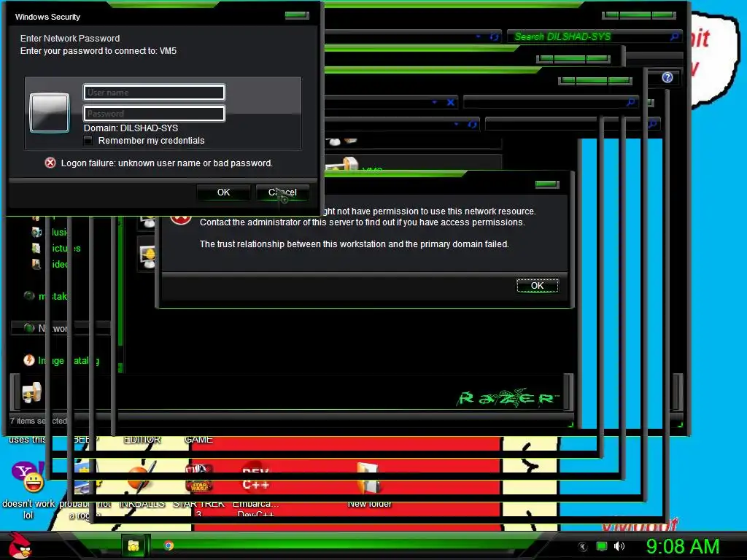Click the blue help question mark icon
This screenshot has width=747, height=560.
(x=667, y=77)
